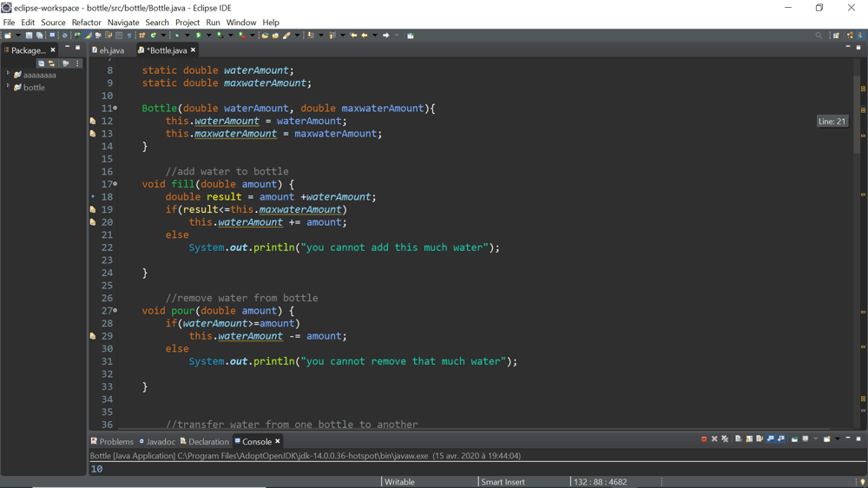Viewport: 868px width, 488px height.
Task: Open the Source menu
Action: coord(53,23)
